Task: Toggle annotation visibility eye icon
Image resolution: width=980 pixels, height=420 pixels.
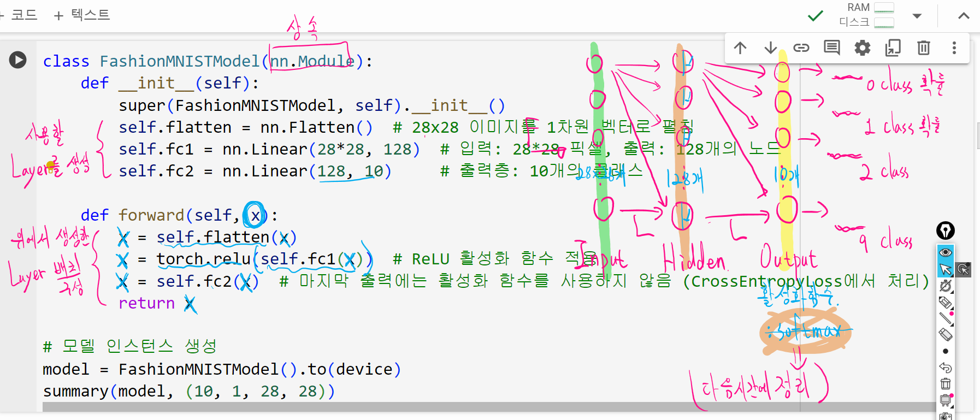Action: (x=946, y=252)
